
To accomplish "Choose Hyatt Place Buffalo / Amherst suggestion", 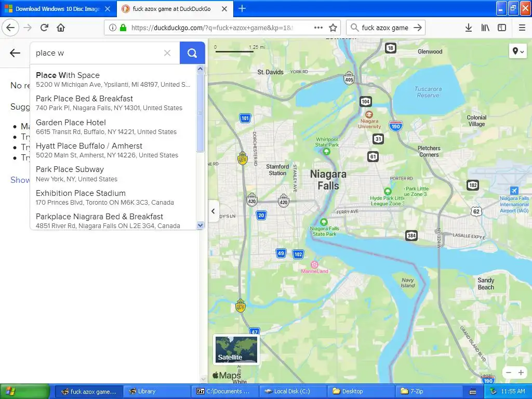I will (x=113, y=150).
